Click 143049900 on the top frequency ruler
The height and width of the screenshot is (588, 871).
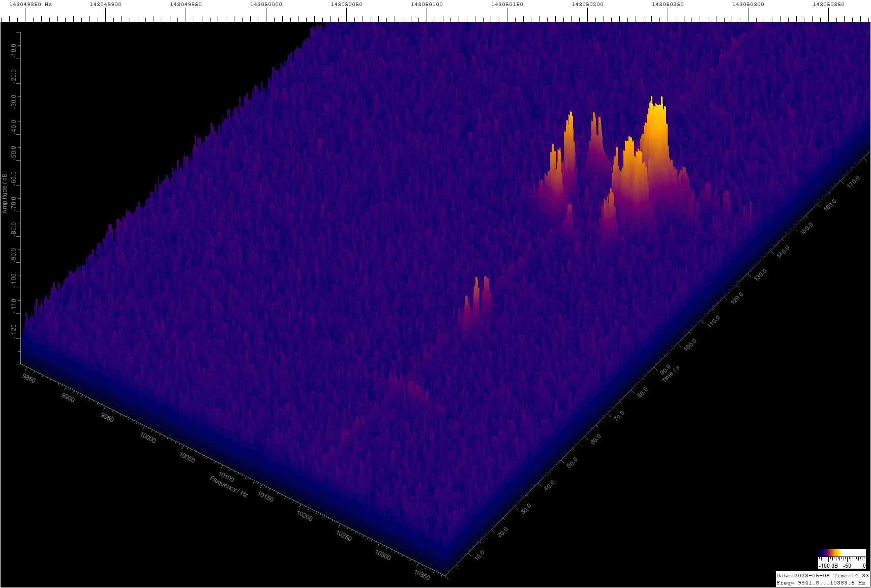[x=105, y=4]
